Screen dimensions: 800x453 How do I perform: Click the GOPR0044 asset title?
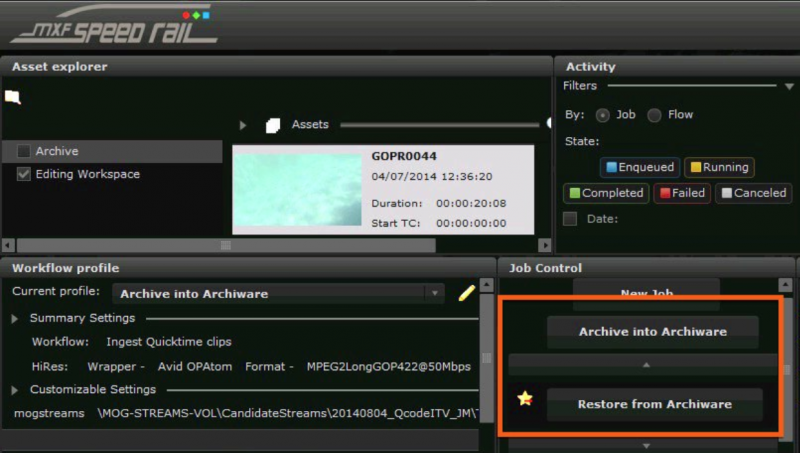[x=404, y=156]
